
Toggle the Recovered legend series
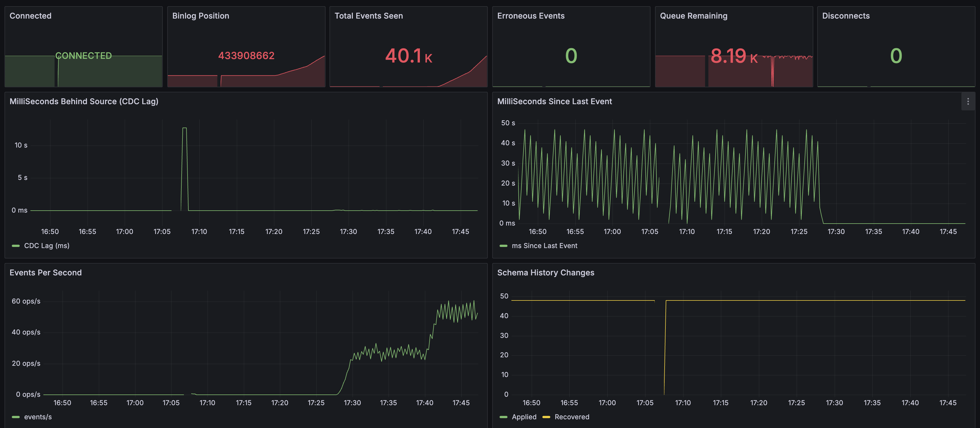pos(571,417)
